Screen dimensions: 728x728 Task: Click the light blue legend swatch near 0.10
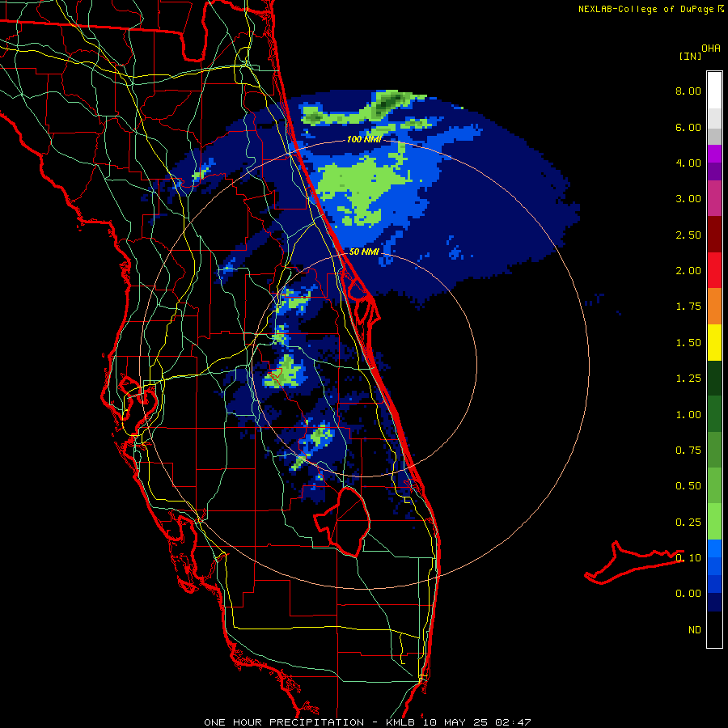point(714,548)
